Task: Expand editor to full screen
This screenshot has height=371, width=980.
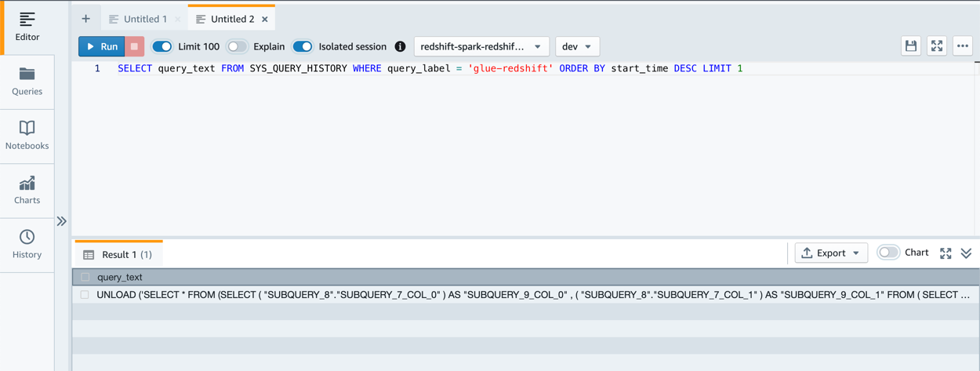Action: pyautogui.click(x=937, y=46)
